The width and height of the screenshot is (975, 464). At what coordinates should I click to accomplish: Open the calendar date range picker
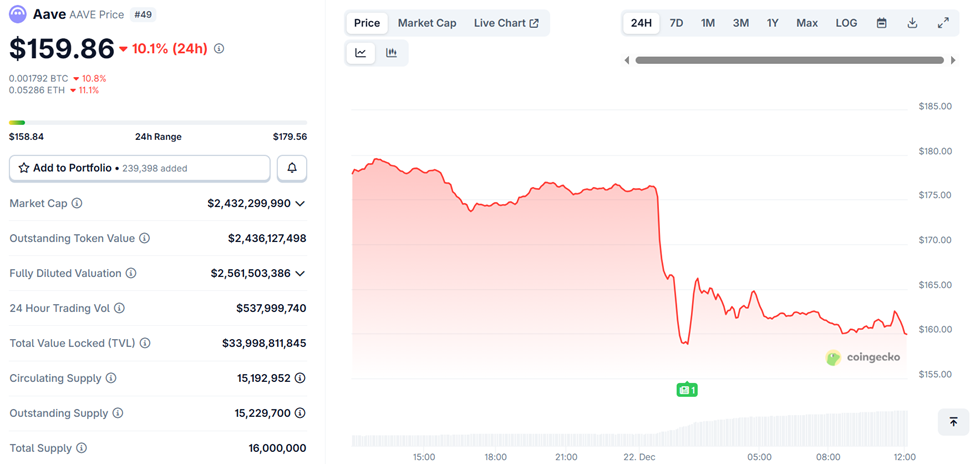881,23
